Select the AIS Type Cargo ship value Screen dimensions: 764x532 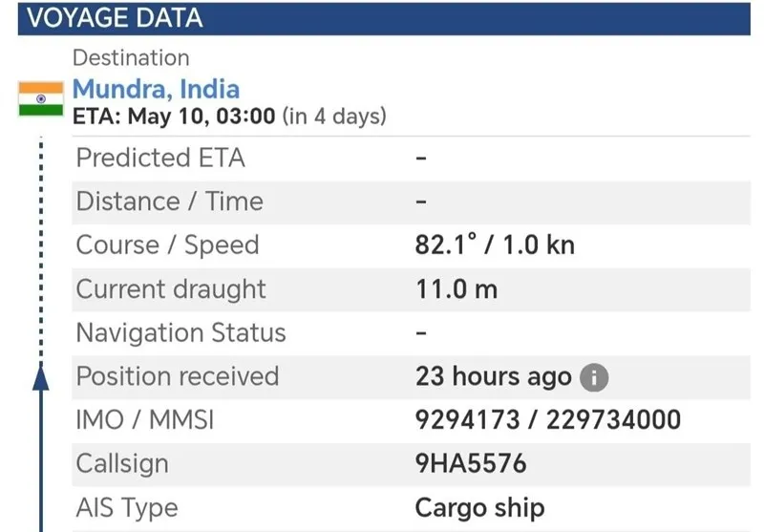click(x=480, y=508)
